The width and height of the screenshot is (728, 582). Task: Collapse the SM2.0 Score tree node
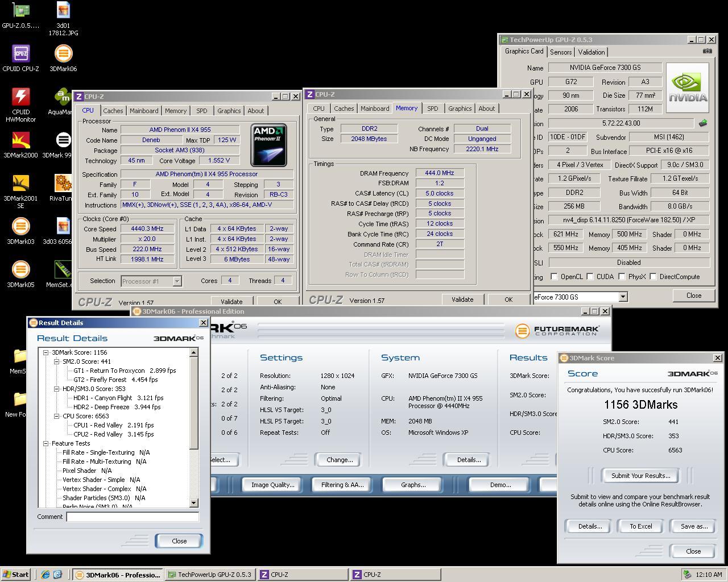[x=56, y=361]
